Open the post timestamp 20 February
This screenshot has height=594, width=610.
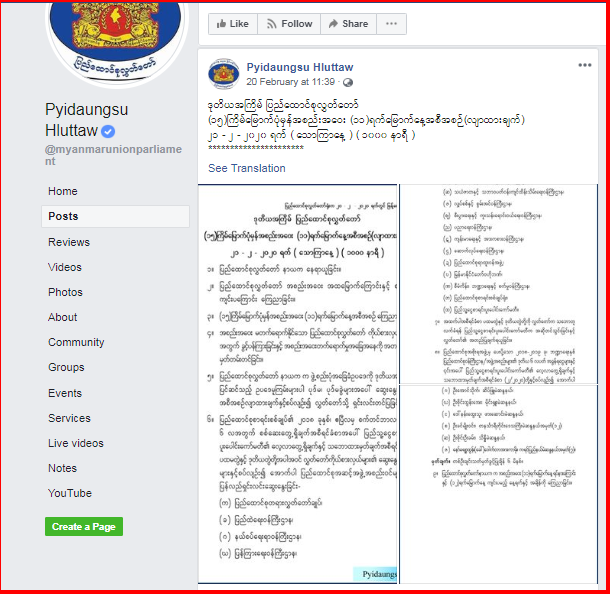(290, 82)
